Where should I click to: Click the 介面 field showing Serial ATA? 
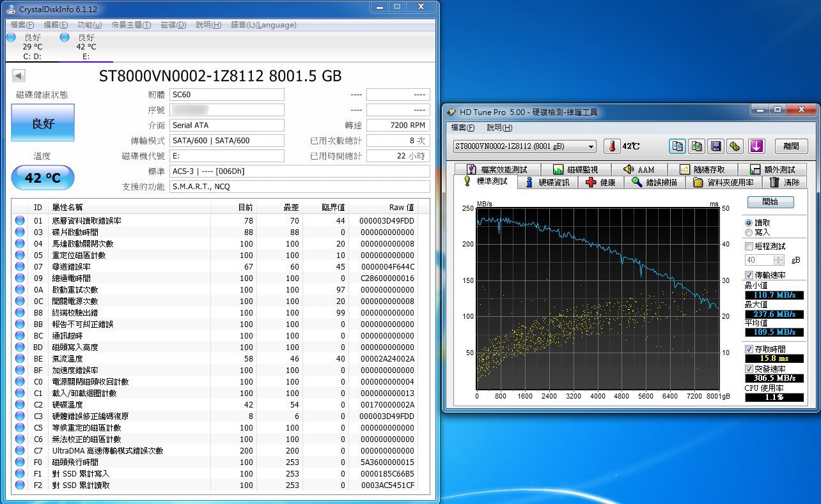coord(227,125)
